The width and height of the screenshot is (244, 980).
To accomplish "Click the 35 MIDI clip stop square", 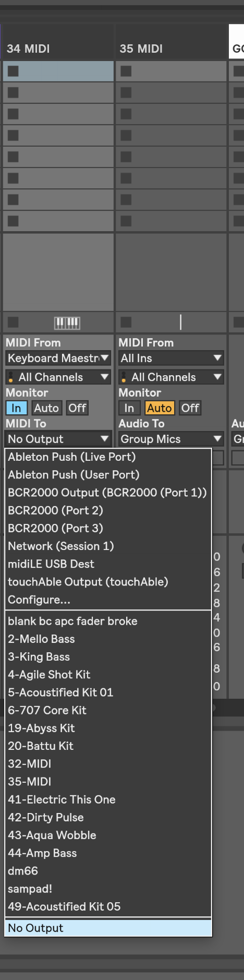I will click(x=126, y=322).
